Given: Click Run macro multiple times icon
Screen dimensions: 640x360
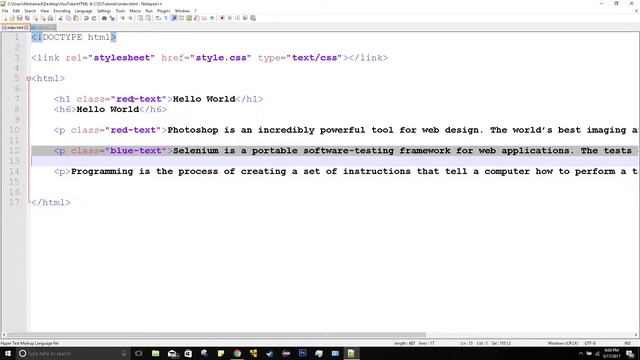Looking at the screenshot, I should pos(245,18).
